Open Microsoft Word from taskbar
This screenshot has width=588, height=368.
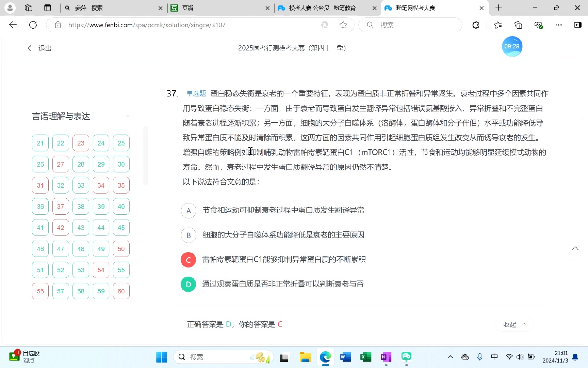click(x=345, y=357)
